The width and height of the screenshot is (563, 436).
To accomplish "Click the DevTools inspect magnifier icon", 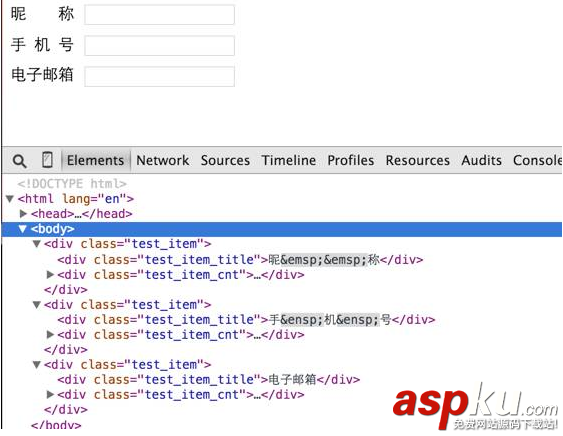I will [19, 161].
